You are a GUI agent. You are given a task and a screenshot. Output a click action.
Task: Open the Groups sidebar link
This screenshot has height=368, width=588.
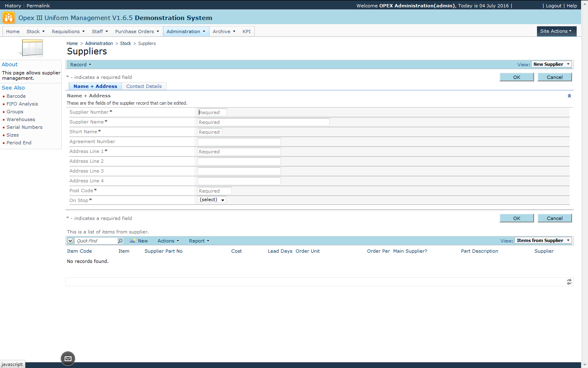[x=15, y=112]
